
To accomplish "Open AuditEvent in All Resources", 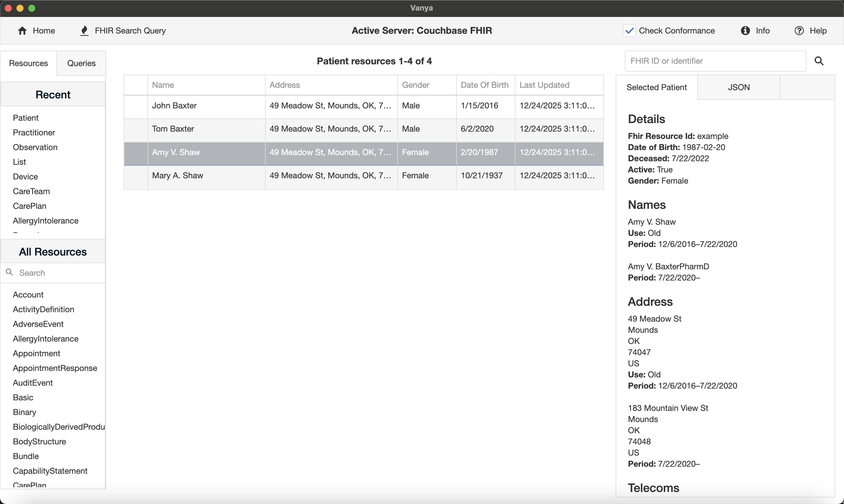I will click(33, 383).
